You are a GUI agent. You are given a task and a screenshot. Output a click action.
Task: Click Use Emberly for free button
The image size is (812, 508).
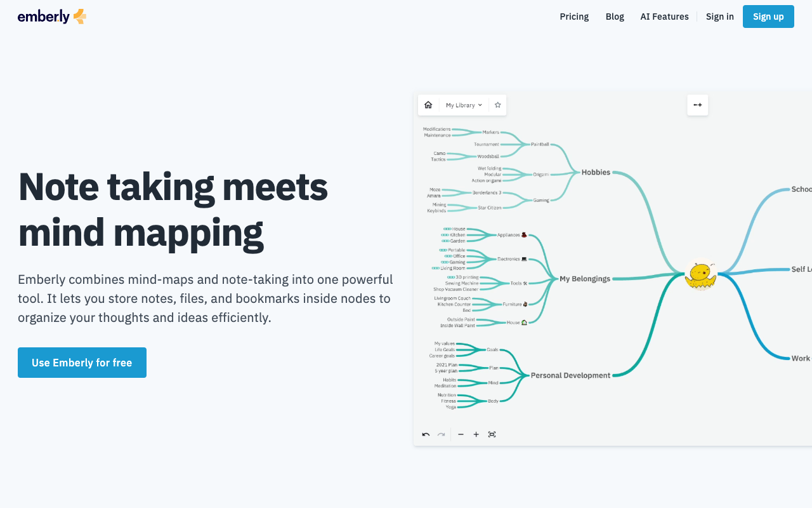pyautogui.click(x=82, y=363)
